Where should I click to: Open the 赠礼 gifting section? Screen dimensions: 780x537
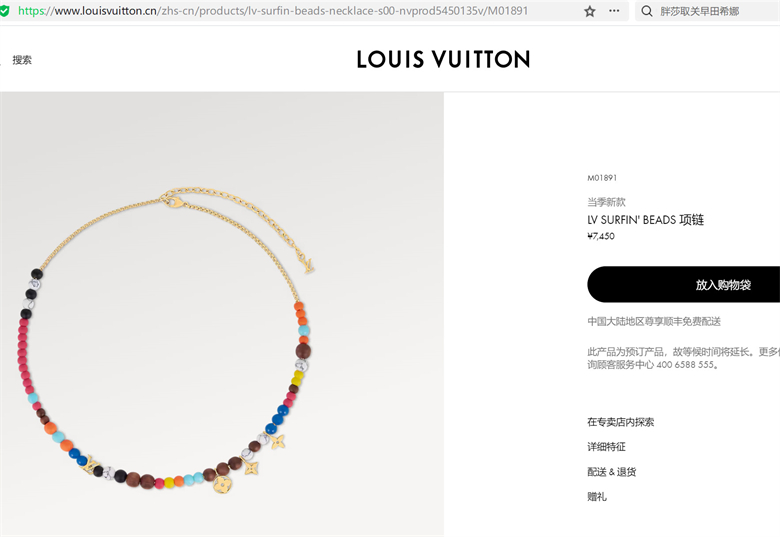(x=597, y=497)
